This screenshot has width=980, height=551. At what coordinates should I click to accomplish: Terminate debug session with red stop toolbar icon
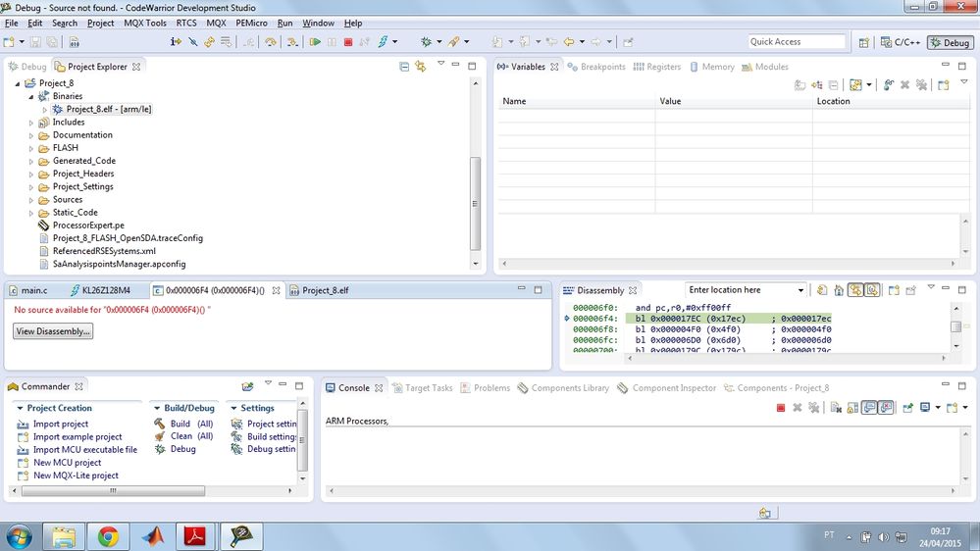click(348, 42)
